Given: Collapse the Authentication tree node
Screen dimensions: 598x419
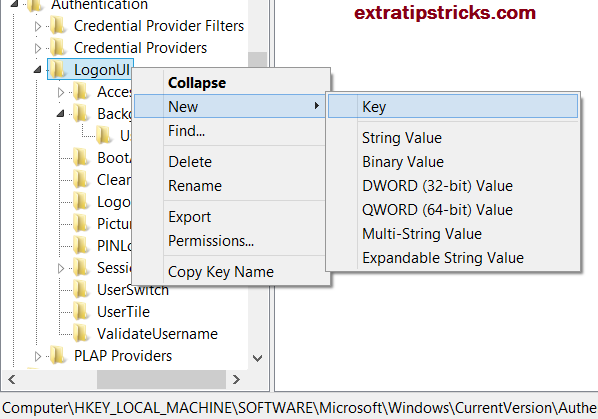Looking at the screenshot, I should coord(14,4).
